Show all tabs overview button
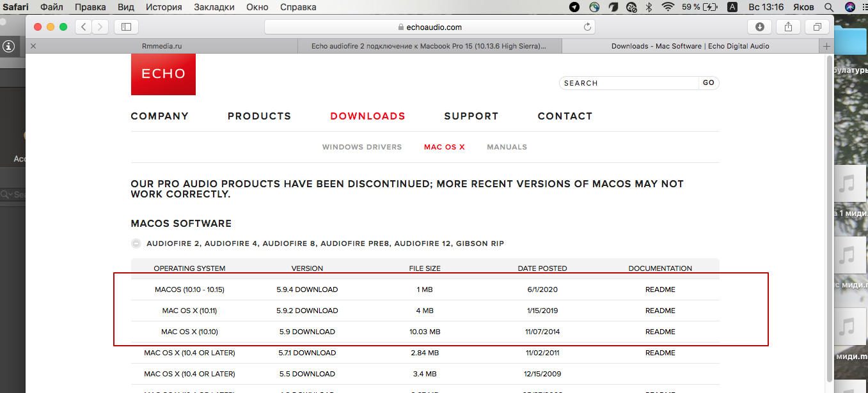The image size is (868, 393). (817, 27)
